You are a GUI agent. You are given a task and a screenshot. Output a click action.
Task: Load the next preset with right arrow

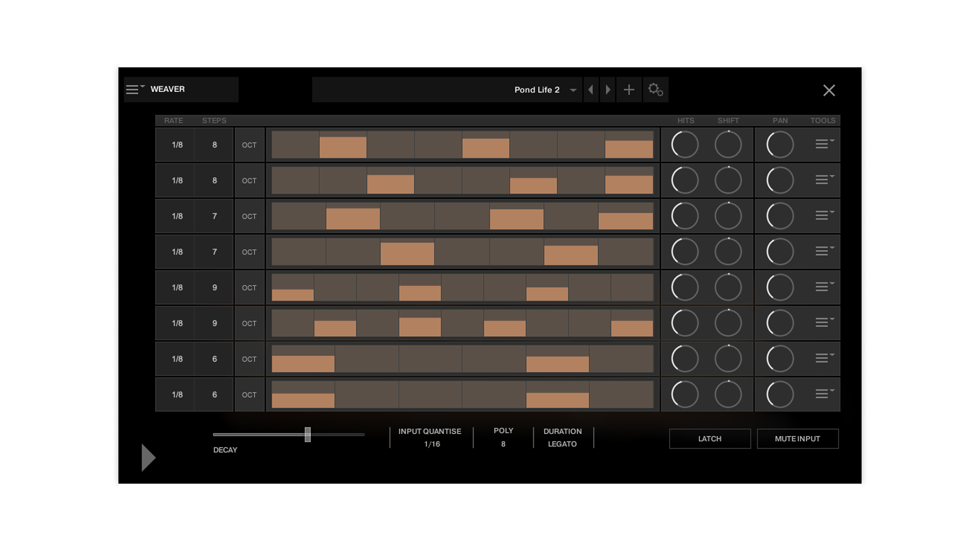click(607, 90)
